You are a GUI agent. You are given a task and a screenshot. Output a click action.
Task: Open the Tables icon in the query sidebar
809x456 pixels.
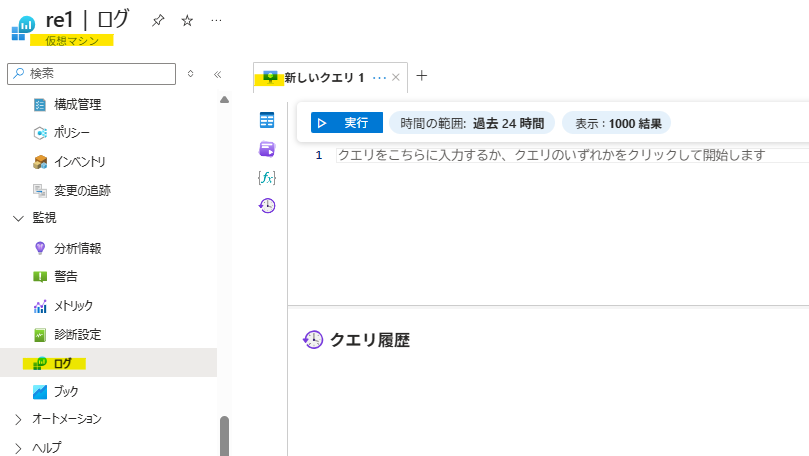coord(267,121)
